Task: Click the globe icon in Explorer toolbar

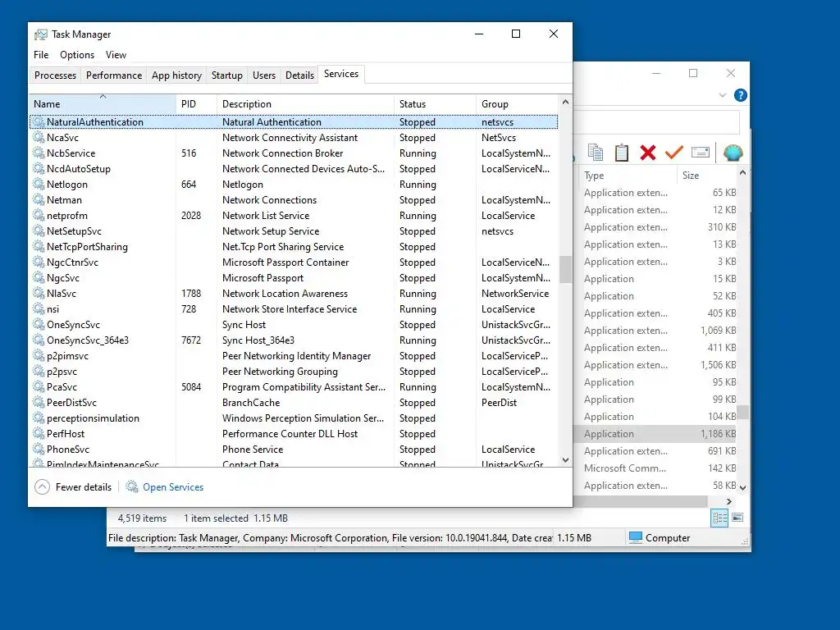Action: [733, 153]
